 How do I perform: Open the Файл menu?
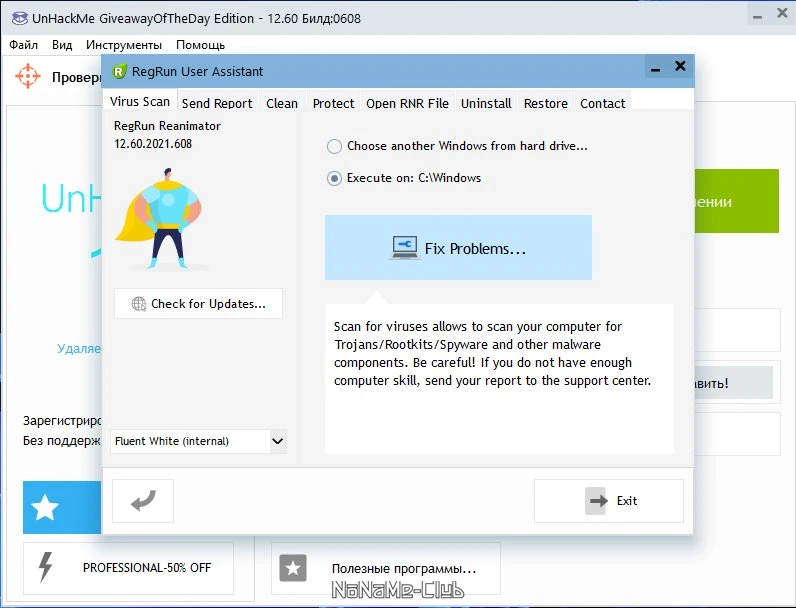click(x=23, y=45)
